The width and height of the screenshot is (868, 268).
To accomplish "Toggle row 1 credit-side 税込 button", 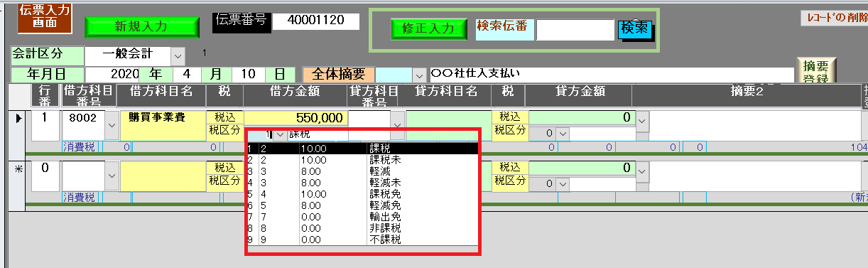I will [511, 117].
